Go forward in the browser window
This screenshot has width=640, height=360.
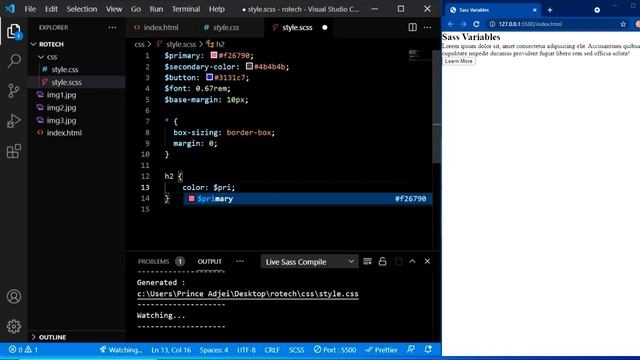[x=463, y=24]
